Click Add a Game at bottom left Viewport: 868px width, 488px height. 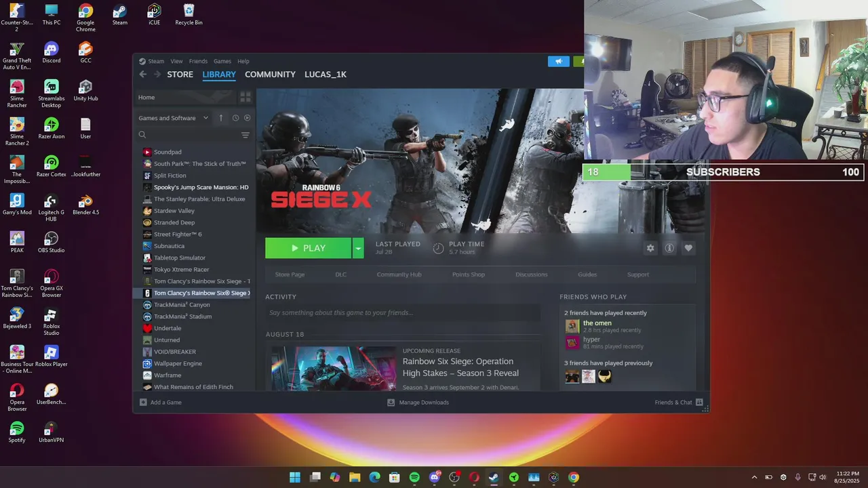pos(161,403)
